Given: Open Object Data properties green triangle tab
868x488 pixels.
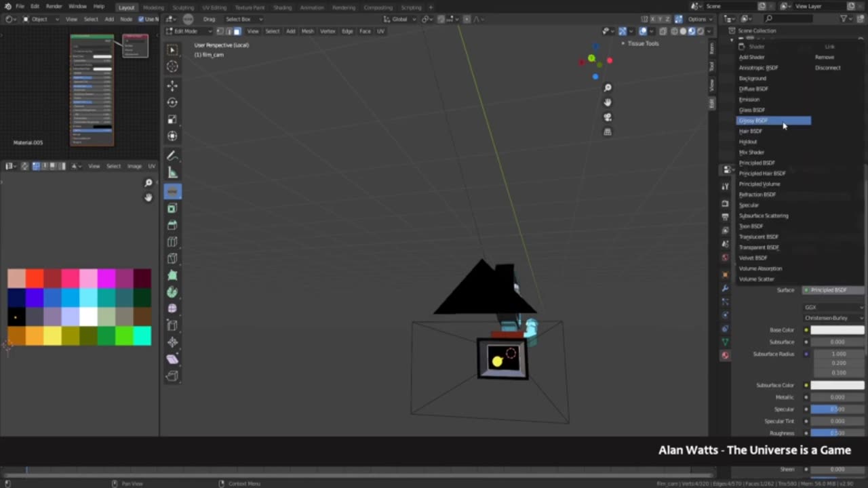Looking at the screenshot, I should [725, 342].
